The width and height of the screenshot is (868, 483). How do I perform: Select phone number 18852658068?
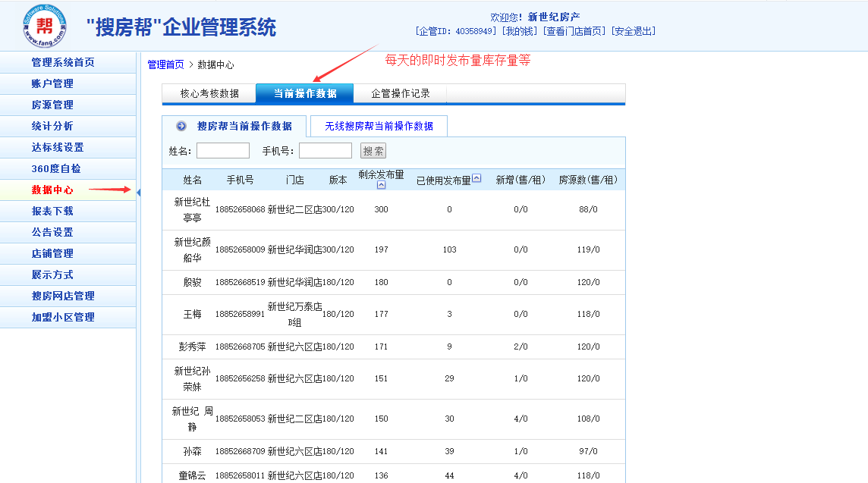241,210
